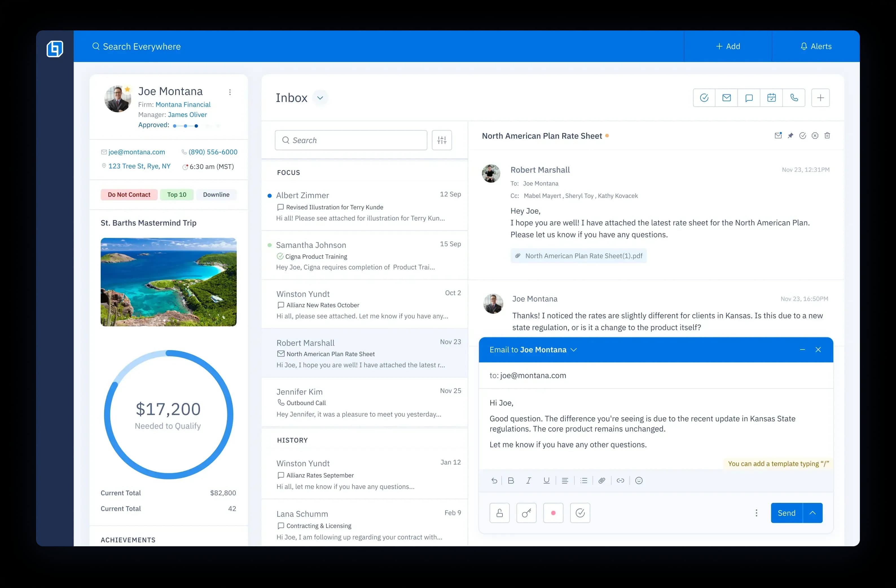Open Alerts from the top bar
The width and height of the screenshot is (896, 588).
[816, 46]
